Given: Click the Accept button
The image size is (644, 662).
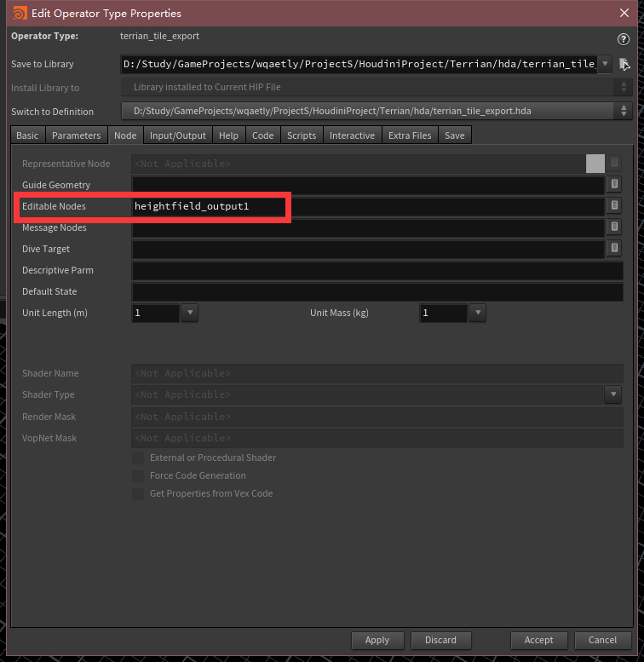Looking at the screenshot, I should coord(539,640).
